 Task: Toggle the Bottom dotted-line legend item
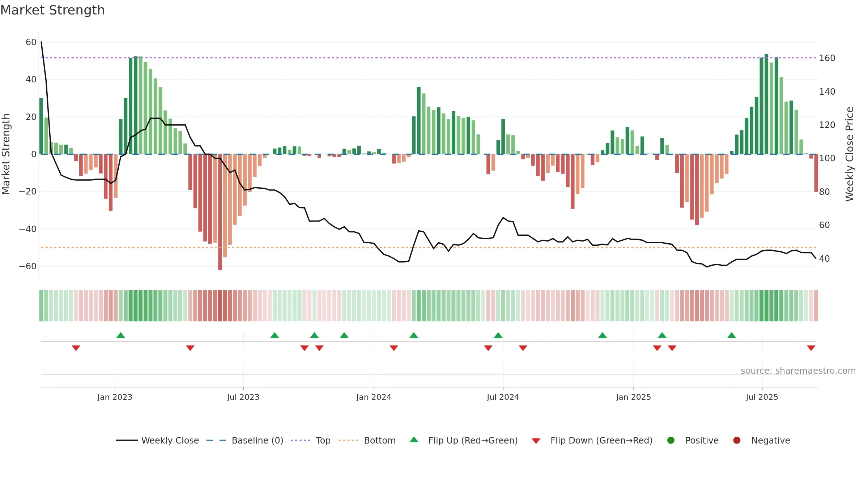coord(367,440)
